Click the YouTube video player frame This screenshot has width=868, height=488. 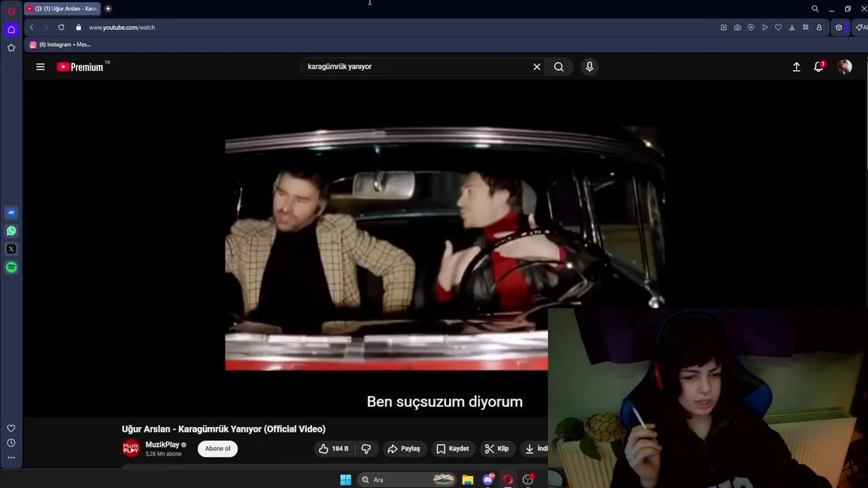tap(444, 248)
